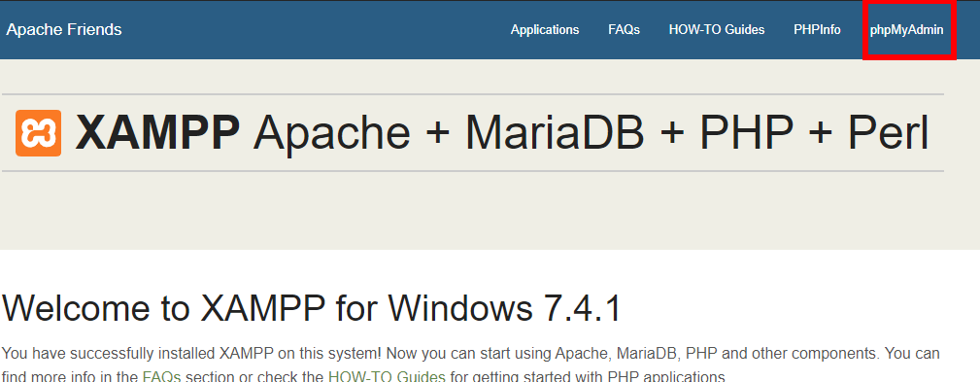Click the orange XAMPP logo icon
The image size is (980, 382).
coord(38,132)
